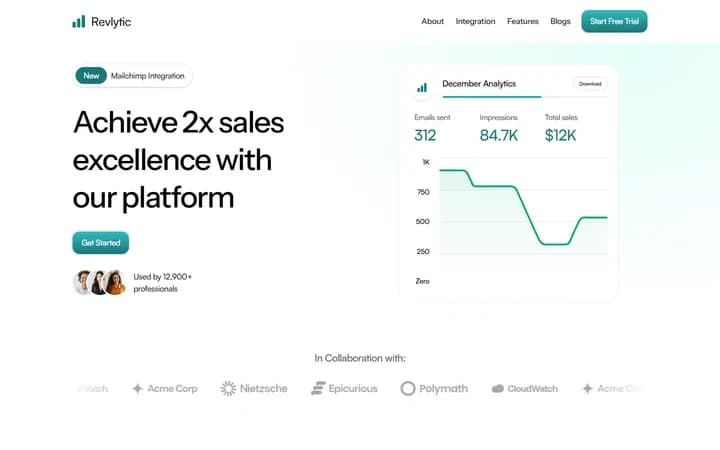This screenshot has width=720, height=450.
Task: Go to the Integration page
Action: (x=475, y=21)
